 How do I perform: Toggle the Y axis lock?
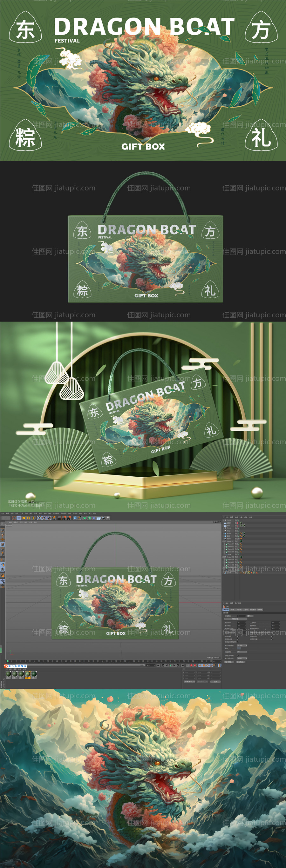[x=44, y=518]
